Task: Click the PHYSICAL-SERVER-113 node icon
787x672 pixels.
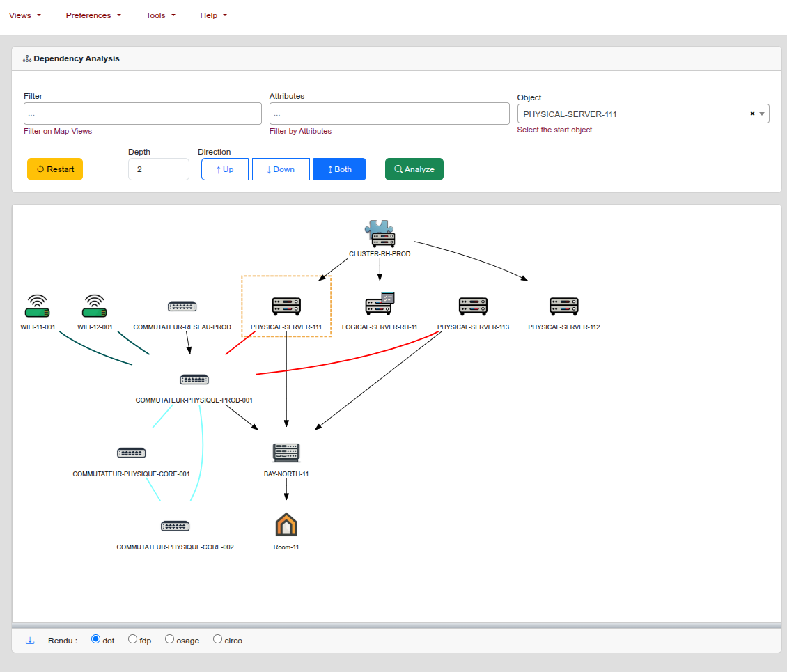Action: (473, 306)
